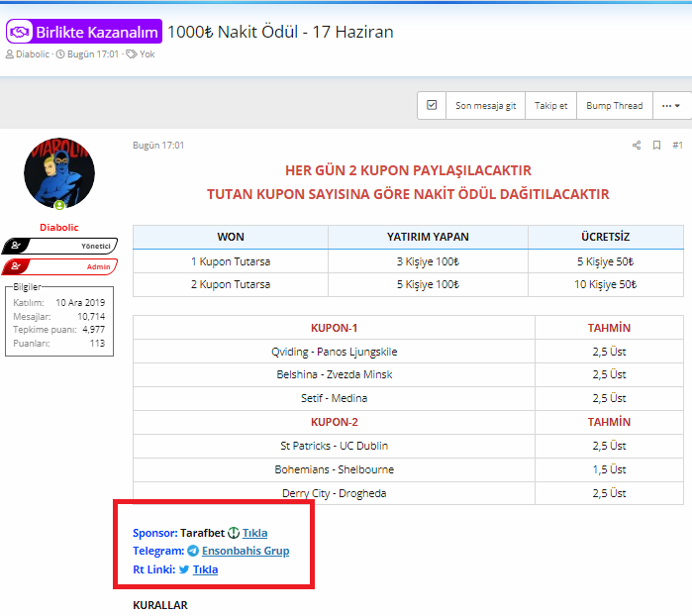Click the '1,5 Üst' prediction cell
Screen dimensions: 692x616
click(609, 469)
